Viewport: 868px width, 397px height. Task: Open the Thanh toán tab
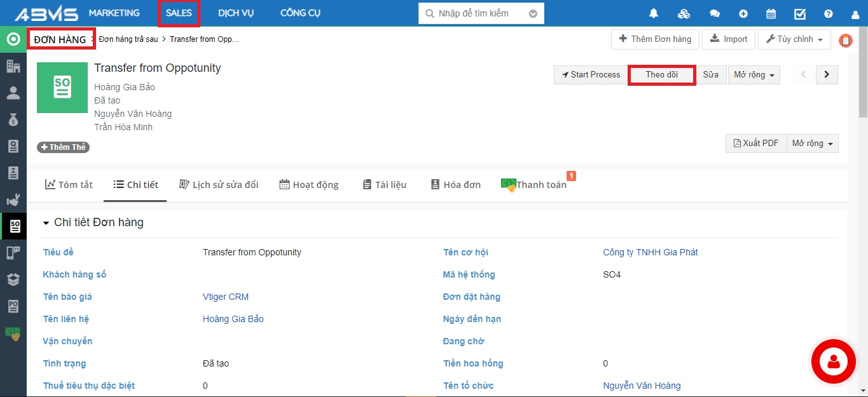click(x=534, y=185)
